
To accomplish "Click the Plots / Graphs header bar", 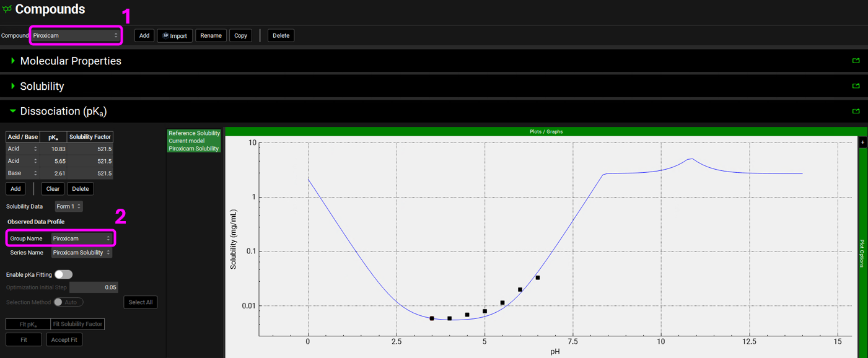I will [546, 131].
